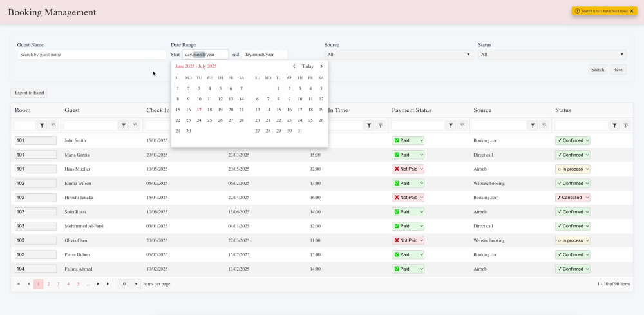Viewport: 644px width, 315px height.
Task: Open payment status dropdown for Olivia Chen
Action: point(408,240)
